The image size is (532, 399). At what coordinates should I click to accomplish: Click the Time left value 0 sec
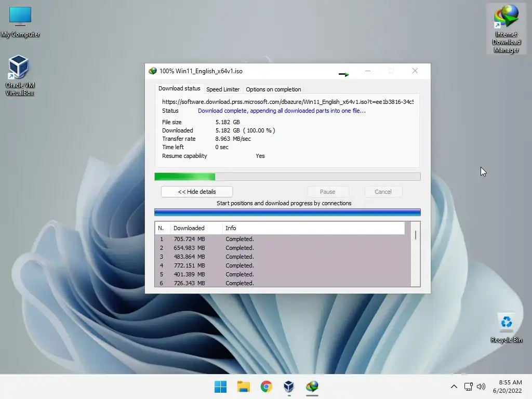[222, 147]
